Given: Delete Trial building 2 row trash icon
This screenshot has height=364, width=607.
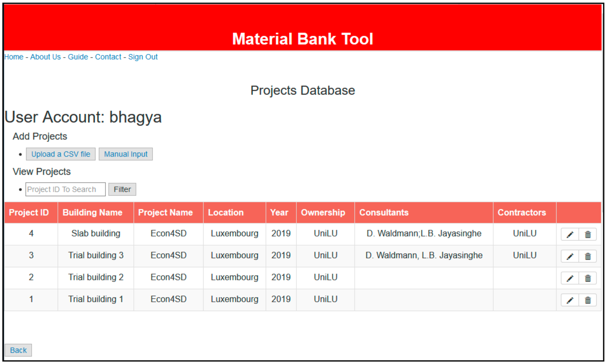Looking at the screenshot, I should point(588,278).
